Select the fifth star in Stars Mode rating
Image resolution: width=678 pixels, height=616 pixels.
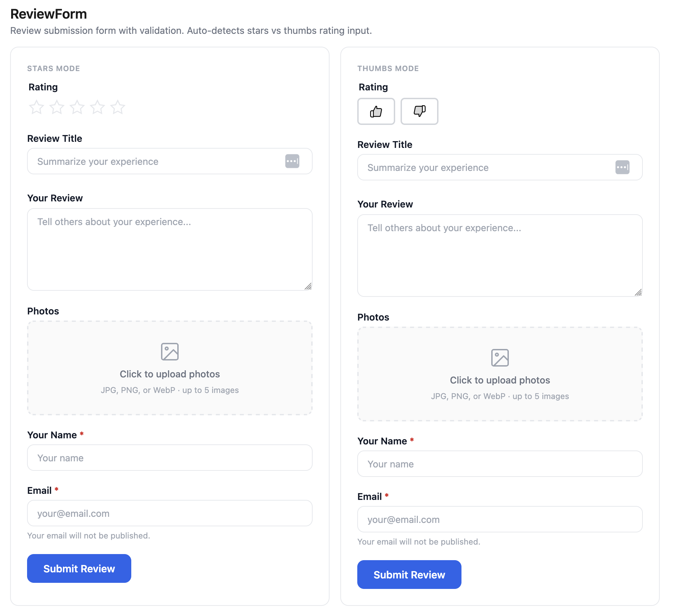[x=118, y=107]
